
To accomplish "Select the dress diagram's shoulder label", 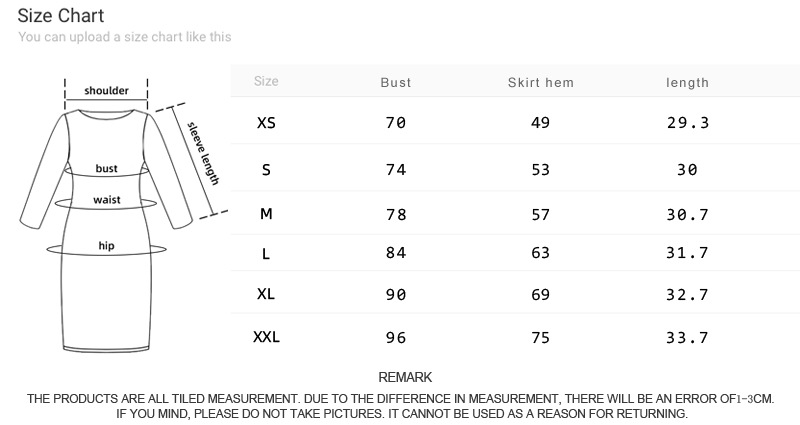I will (106, 91).
